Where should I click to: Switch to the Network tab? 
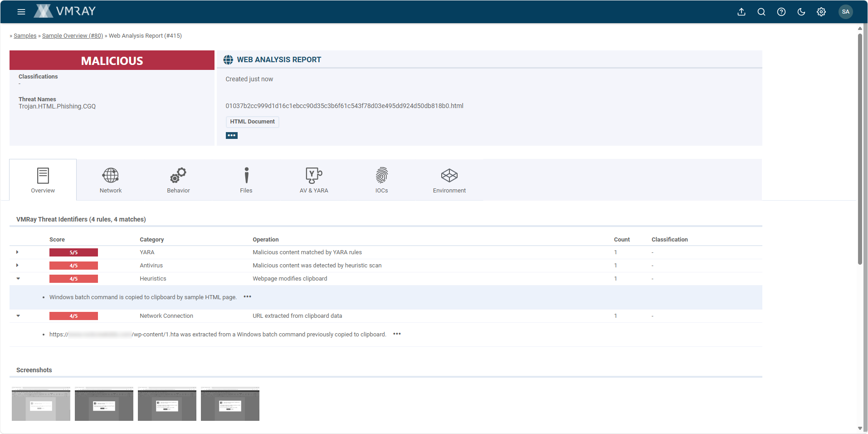[x=111, y=180]
